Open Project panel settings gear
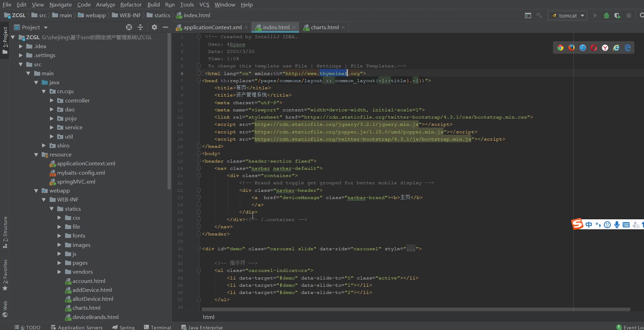 point(154,27)
